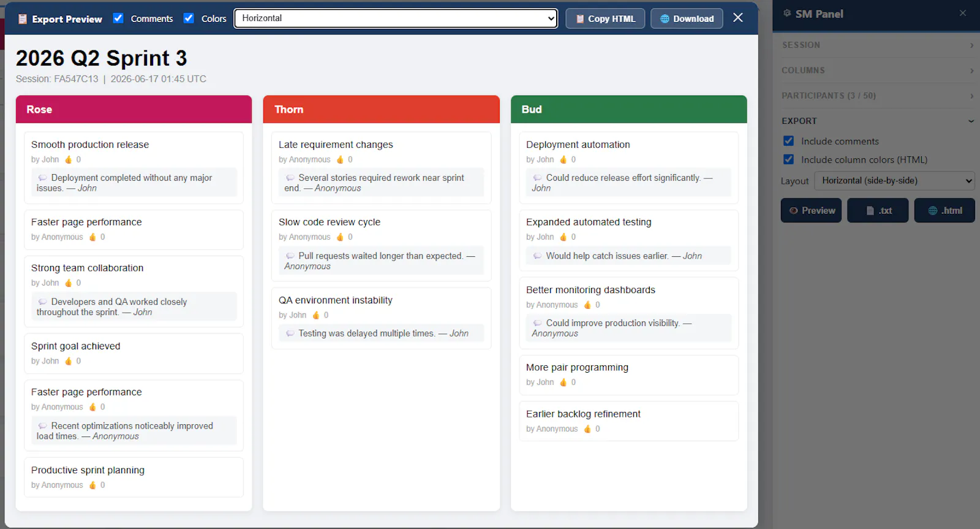Click the Preview button in SM Panel
This screenshot has height=529, width=980.
(811, 210)
